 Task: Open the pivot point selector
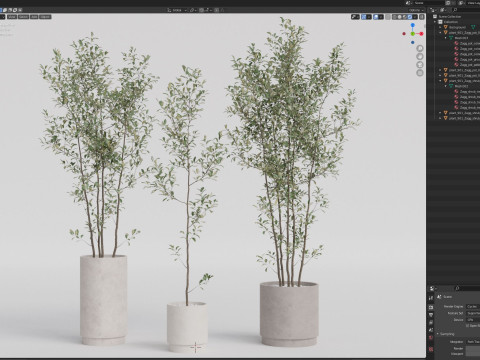pos(193,10)
